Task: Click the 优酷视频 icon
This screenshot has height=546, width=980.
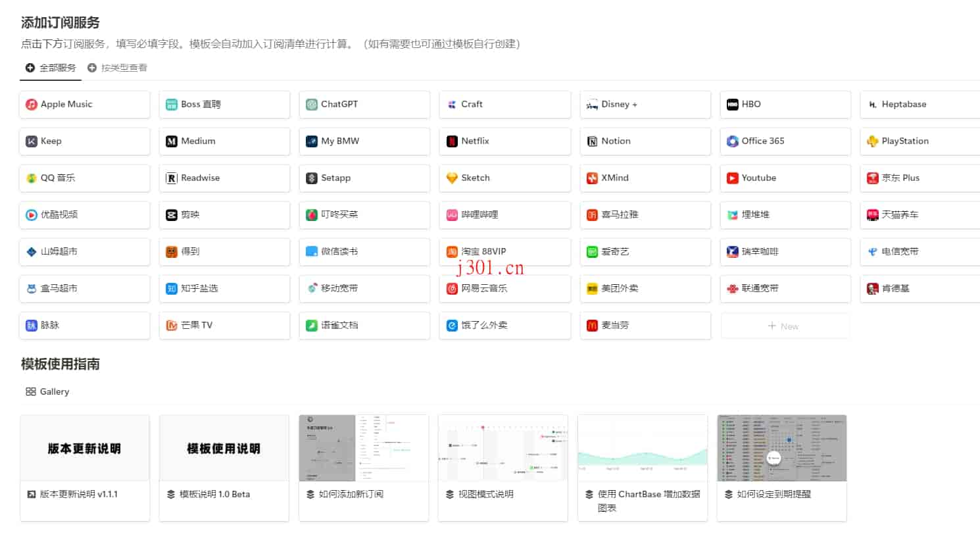Action: coord(32,215)
